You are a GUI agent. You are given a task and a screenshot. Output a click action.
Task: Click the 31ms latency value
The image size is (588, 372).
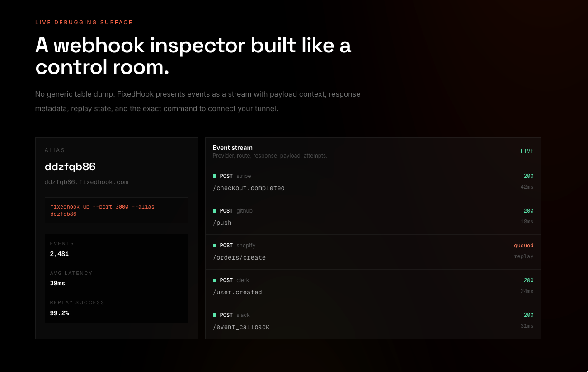pyautogui.click(x=527, y=326)
